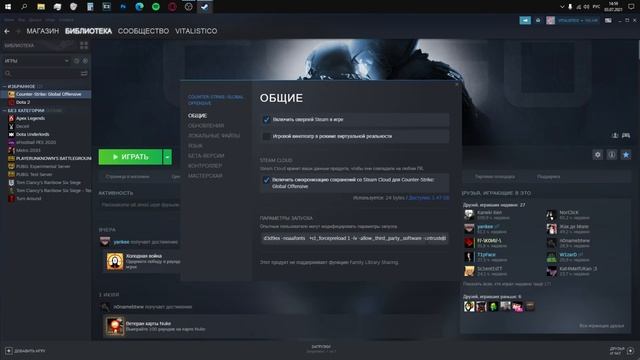Toggle Steam Cloud synchronization checkbox for CS:GO
This screenshot has height=360, width=640.
(266, 180)
